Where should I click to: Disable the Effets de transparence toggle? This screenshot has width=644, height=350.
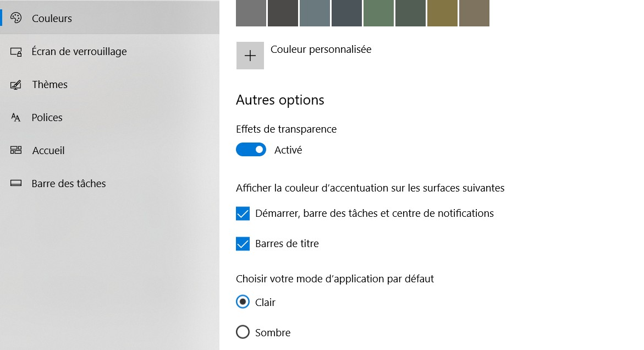251,150
